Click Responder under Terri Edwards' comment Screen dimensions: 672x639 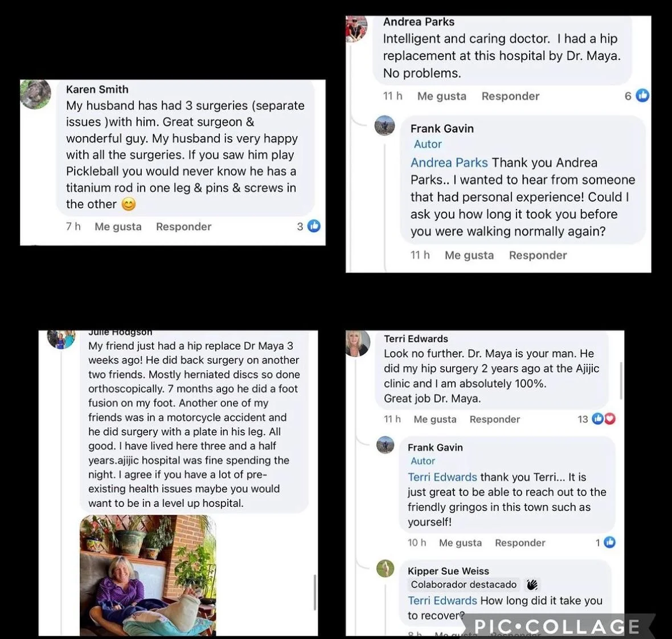point(494,419)
